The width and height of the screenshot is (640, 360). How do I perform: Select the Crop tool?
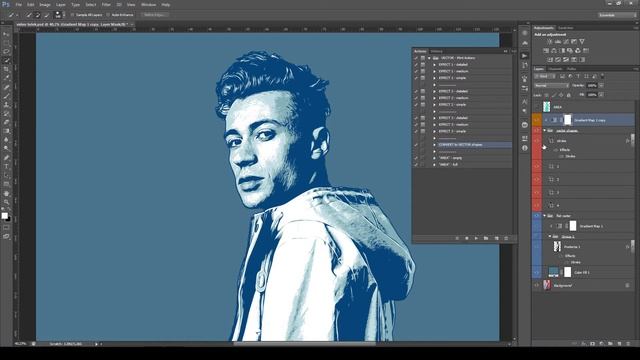(6, 70)
